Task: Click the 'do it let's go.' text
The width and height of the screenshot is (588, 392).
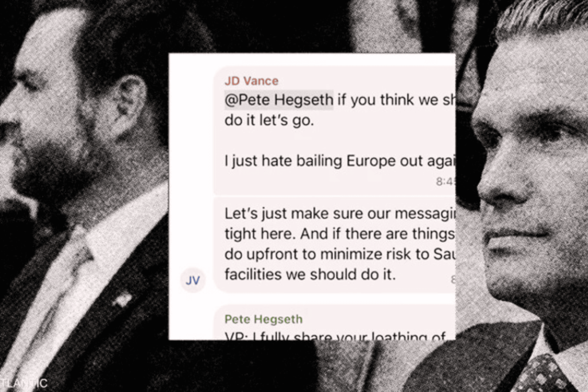Action: [x=269, y=121]
